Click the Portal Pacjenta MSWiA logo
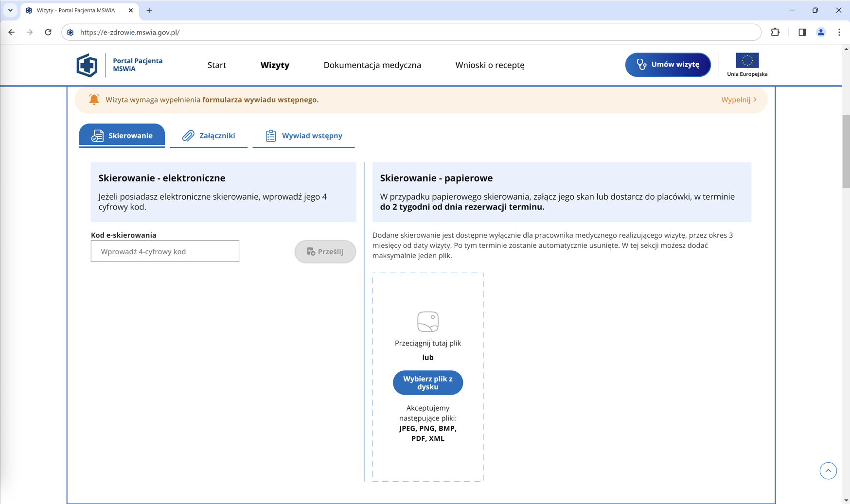The width and height of the screenshot is (850, 504). 87,65
